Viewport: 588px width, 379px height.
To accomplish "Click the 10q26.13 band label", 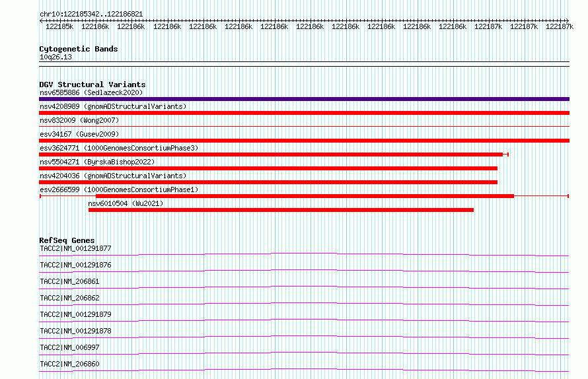I will click(55, 57).
